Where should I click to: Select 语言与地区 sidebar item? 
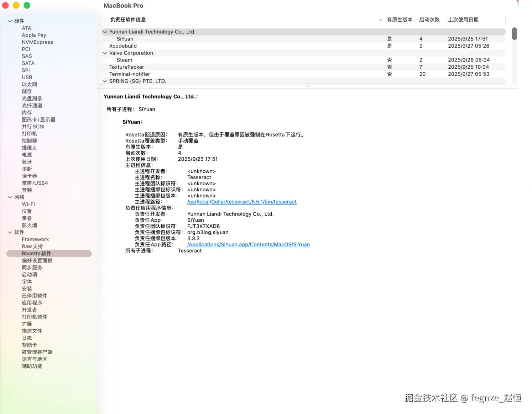[x=35, y=359]
